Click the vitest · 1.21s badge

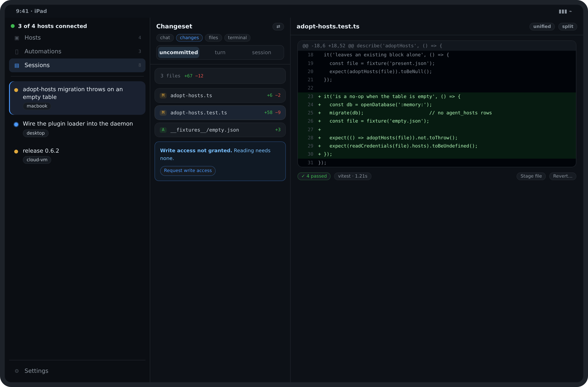tap(353, 176)
